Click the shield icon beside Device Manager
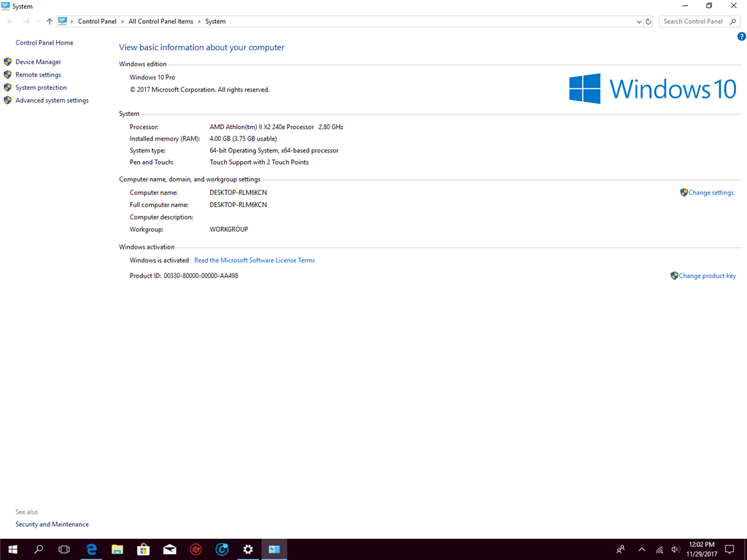 point(7,62)
